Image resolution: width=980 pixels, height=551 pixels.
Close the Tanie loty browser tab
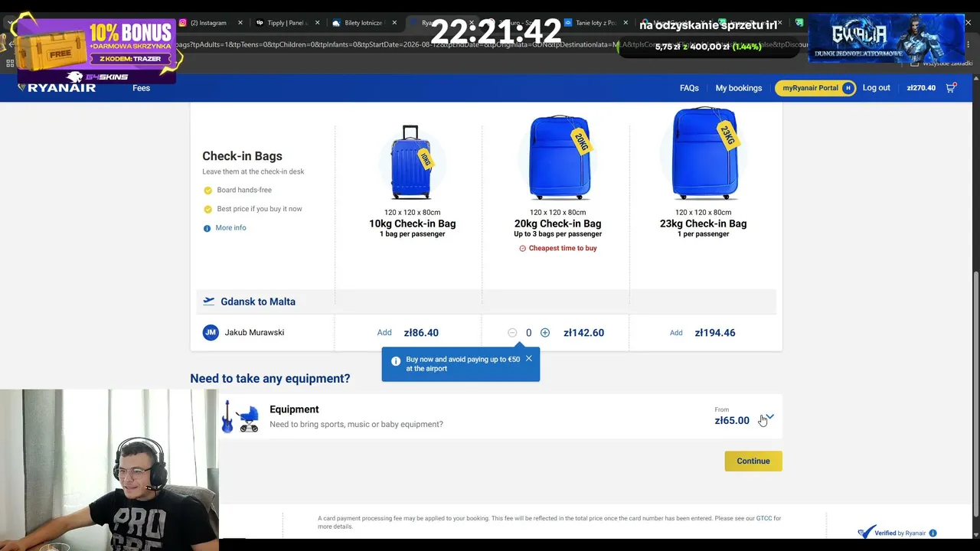click(626, 23)
